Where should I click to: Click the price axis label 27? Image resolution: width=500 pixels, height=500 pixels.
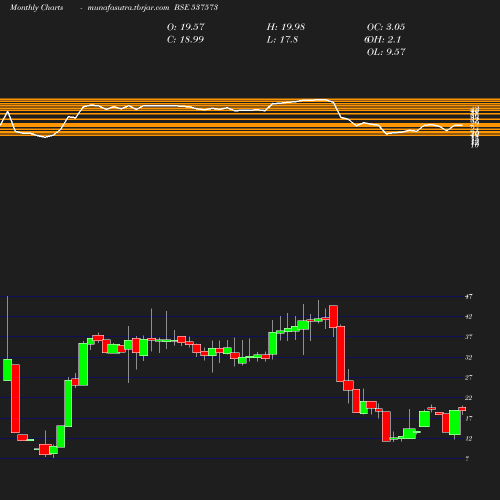tap(469, 377)
